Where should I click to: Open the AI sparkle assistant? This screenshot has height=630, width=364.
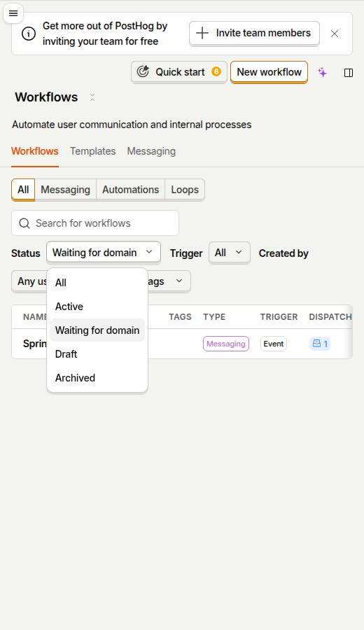click(x=322, y=72)
